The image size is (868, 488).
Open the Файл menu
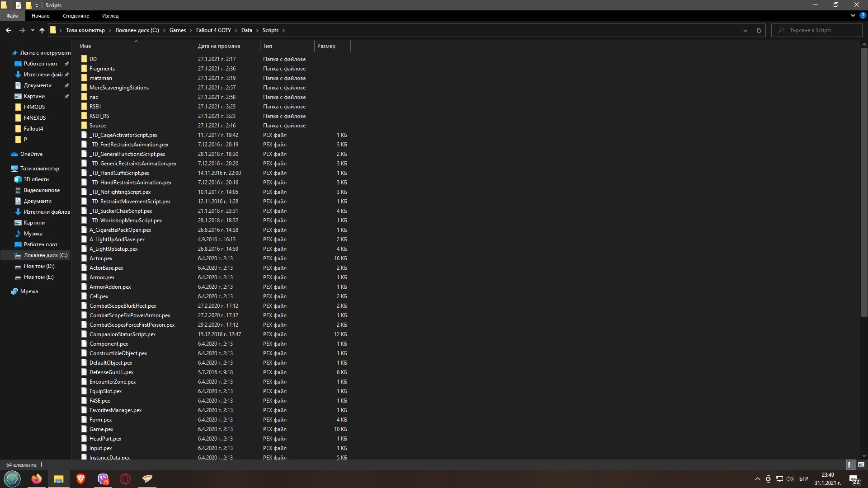(12, 16)
